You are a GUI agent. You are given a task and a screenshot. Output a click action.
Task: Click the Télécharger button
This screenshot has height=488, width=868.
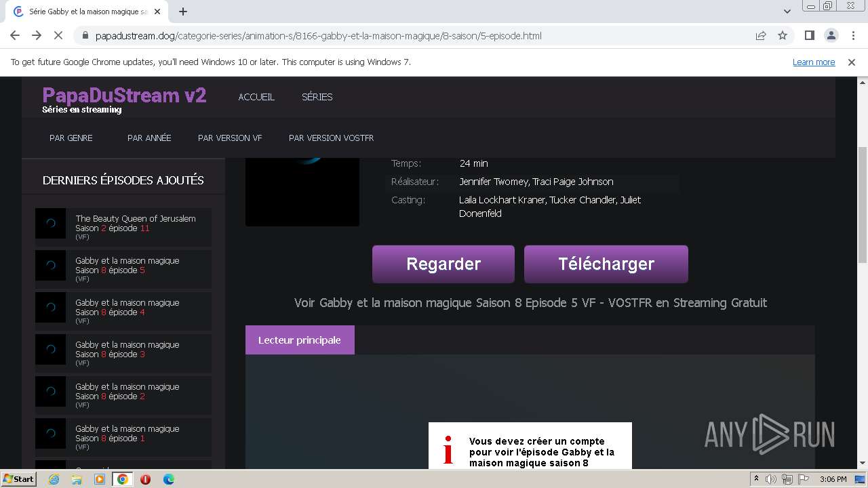pyautogui.click(x=606, y=264)
